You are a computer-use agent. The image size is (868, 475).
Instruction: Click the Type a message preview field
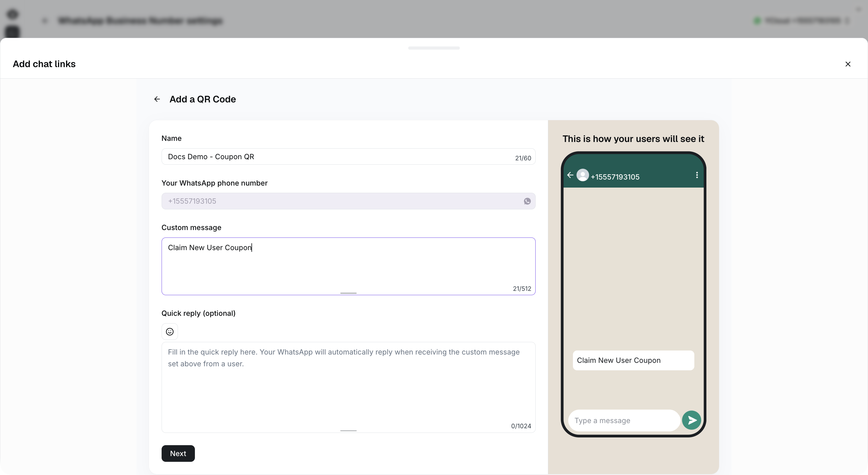[624, 420]
